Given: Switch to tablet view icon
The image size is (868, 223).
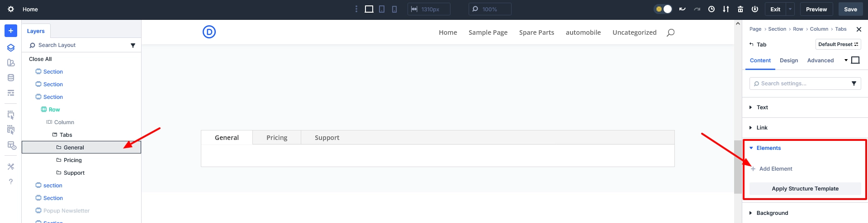Looking at the screenshot, I should tap(382, 9).
